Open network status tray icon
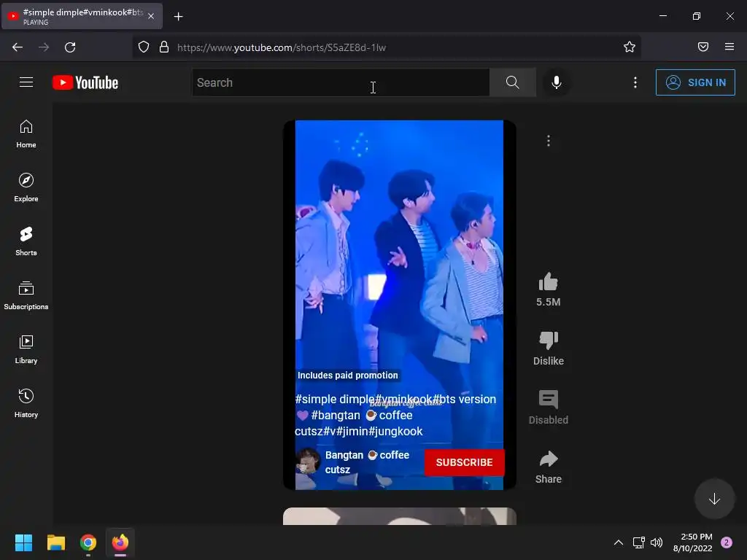The width and height of the screenshot is (747, 560). [638, 542]
